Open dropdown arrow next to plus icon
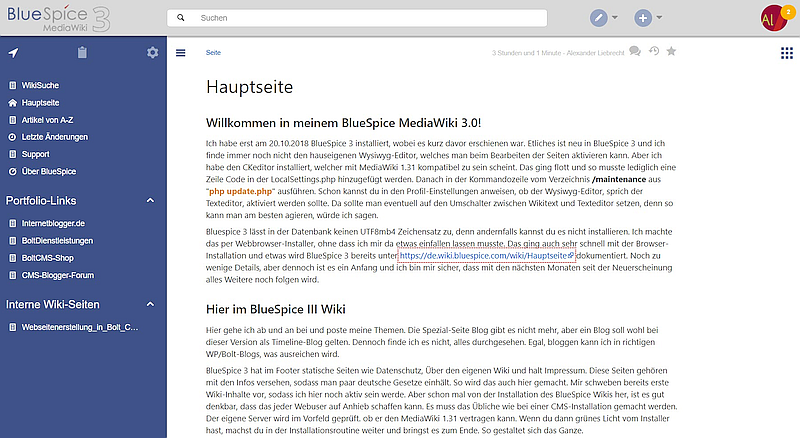 tap(659, 17)
